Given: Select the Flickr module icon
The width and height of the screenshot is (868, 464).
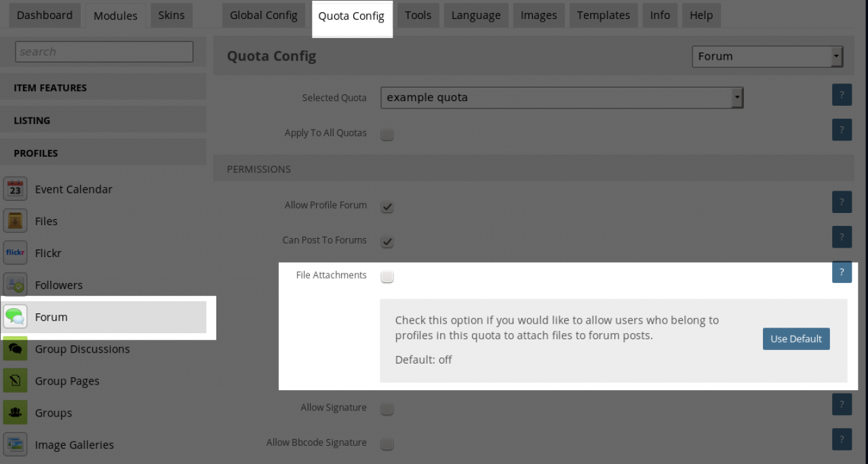Looking at the screenshot, I should tap(16, 253).
